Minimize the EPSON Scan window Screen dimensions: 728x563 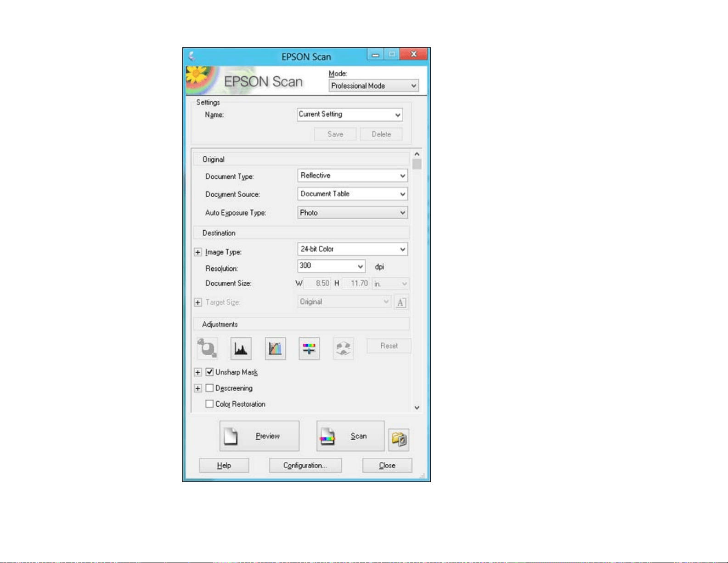375,55
